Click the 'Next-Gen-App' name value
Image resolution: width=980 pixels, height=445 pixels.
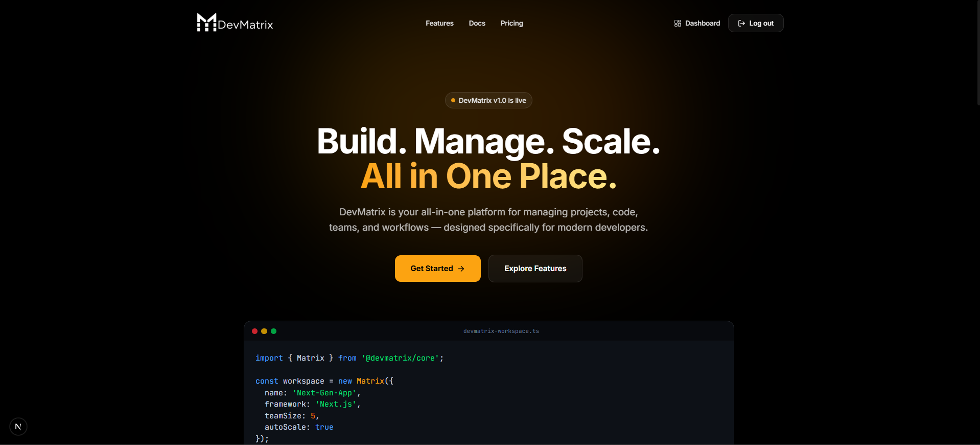[324, 393]
